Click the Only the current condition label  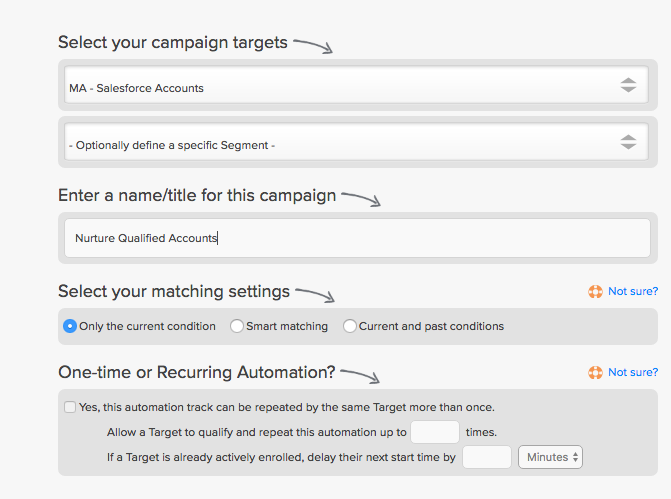point(147,326)
